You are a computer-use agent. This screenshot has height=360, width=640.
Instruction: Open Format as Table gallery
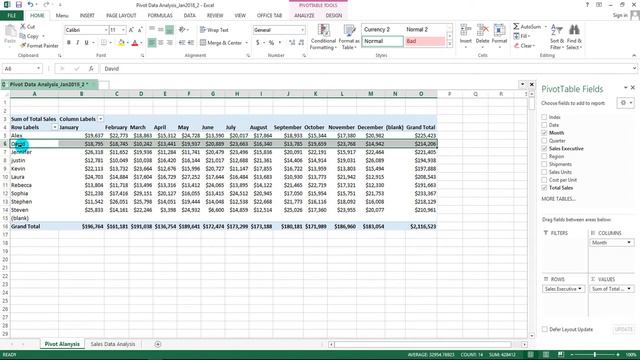pyautogui.click(x=349, y=37)
